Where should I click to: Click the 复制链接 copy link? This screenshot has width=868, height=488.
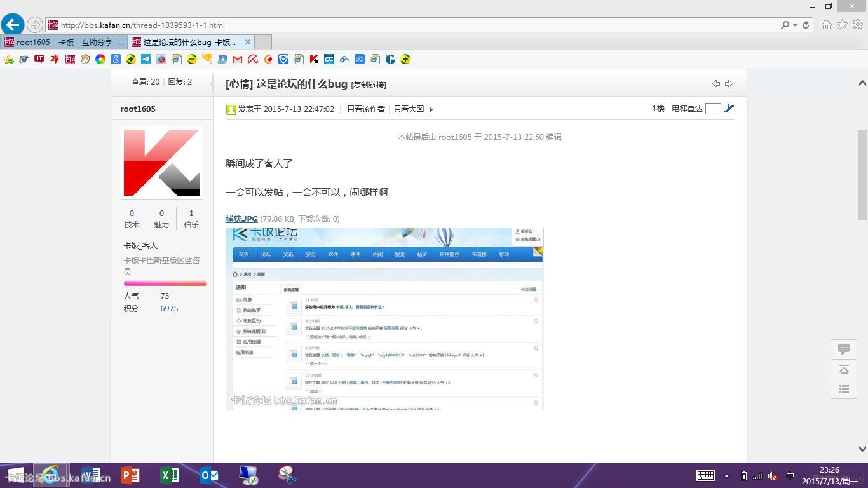(369, 85)
